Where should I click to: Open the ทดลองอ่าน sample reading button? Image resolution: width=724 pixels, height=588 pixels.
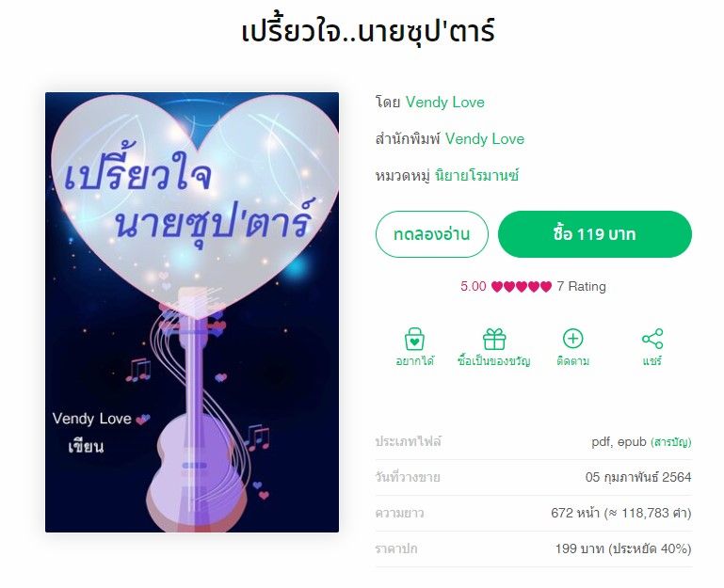(432, 234)
